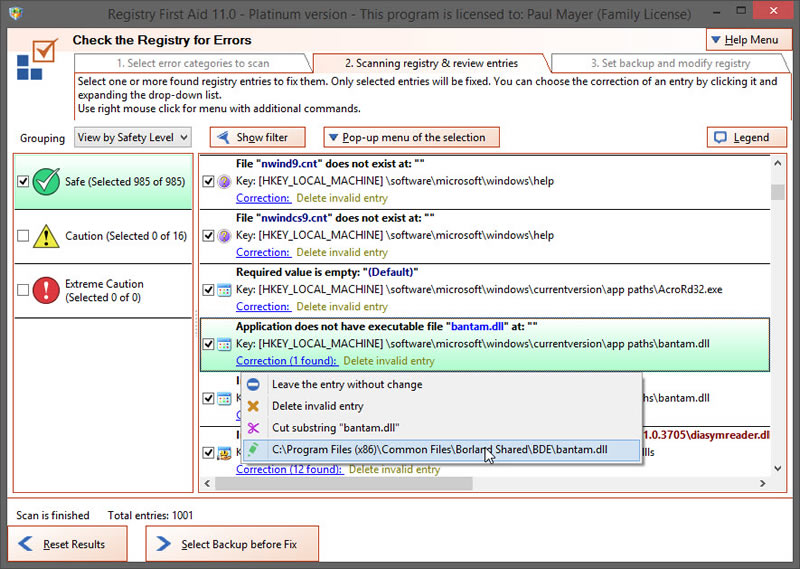Expand Correction list for nwind9.cnt entry
Screen dimensions: 800x569
(263, 198)
